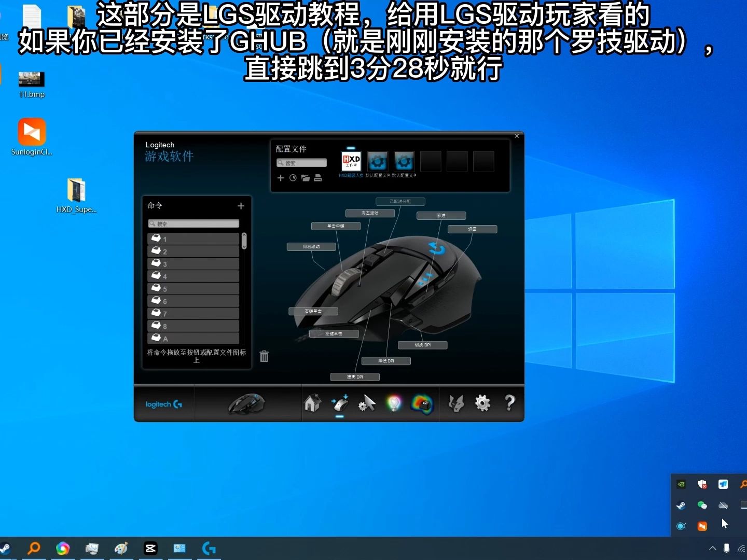Open the CapCut taskbar icon
Image resolution: width=747 pixels, height=560 pixels.
[x=150, y=548]
